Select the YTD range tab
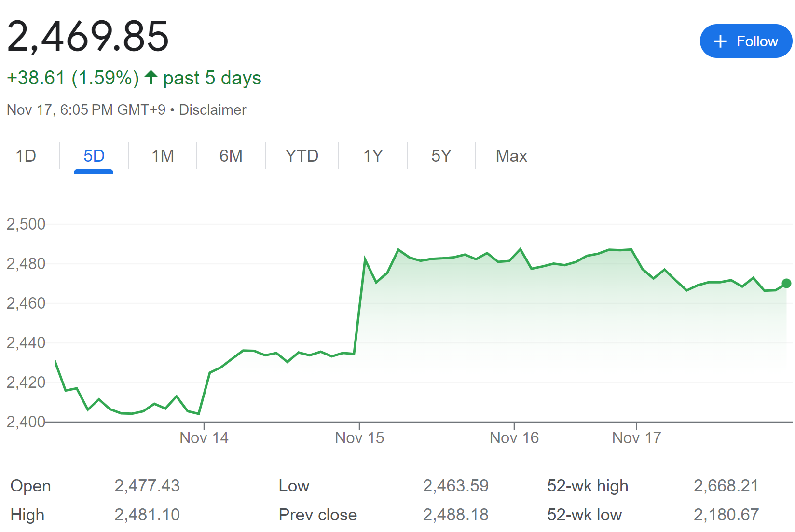The image size is (795, 532). 302,156
